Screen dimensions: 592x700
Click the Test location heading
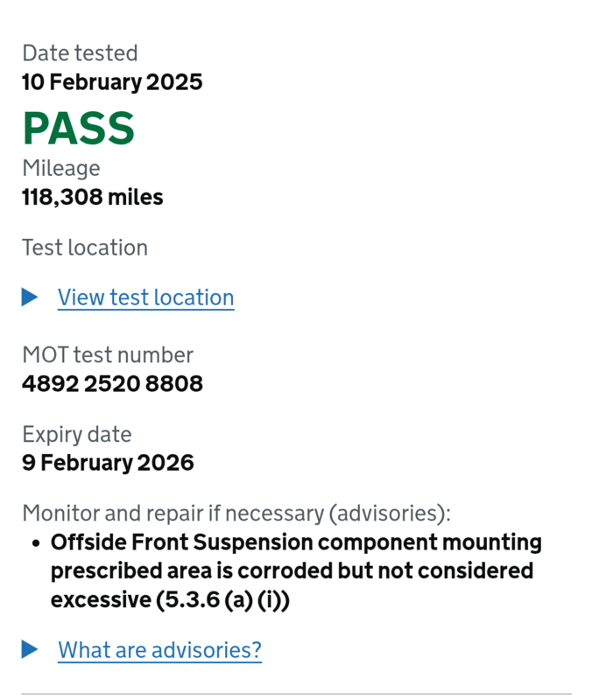tap(84, 248)
